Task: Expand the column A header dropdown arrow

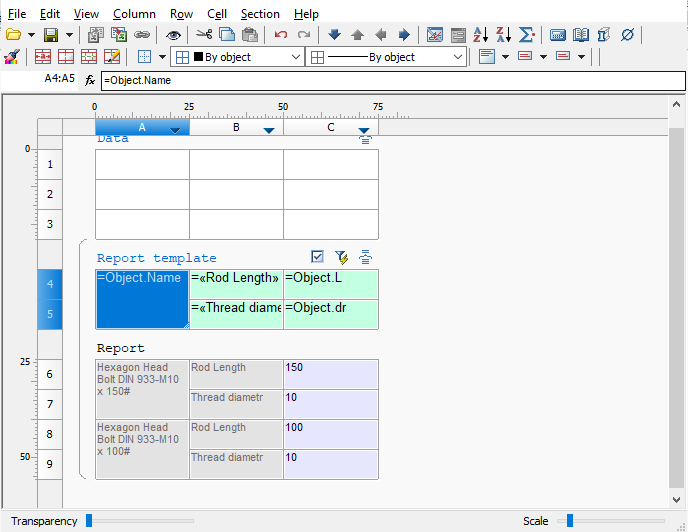Action: (176, 130)
